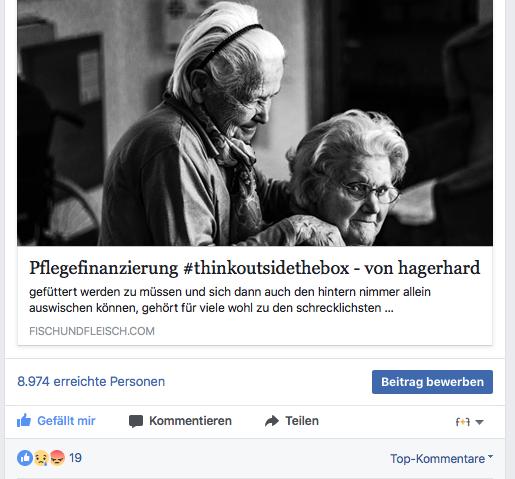The width and height of the screenshot is (515, 479).
Task: Click the blue like reaction icon
Action: (x=25, y=458)
